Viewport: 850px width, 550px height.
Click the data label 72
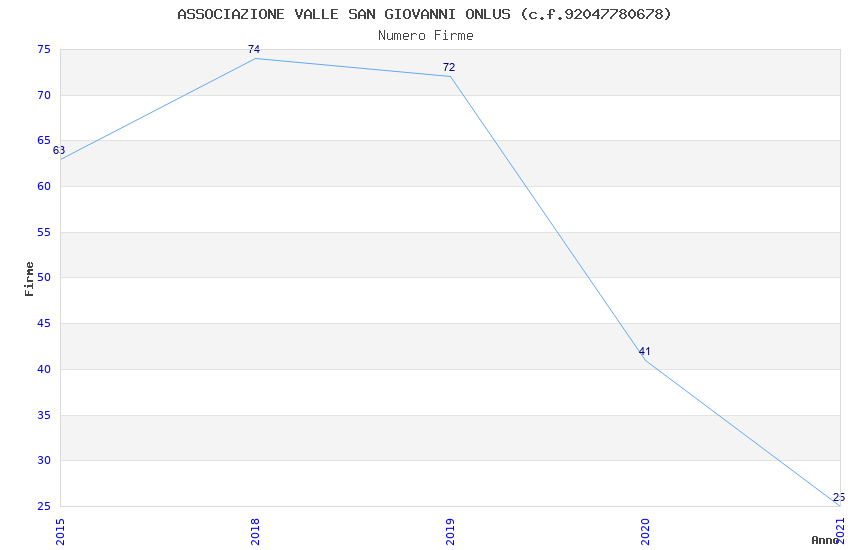[x=449, y=67]
